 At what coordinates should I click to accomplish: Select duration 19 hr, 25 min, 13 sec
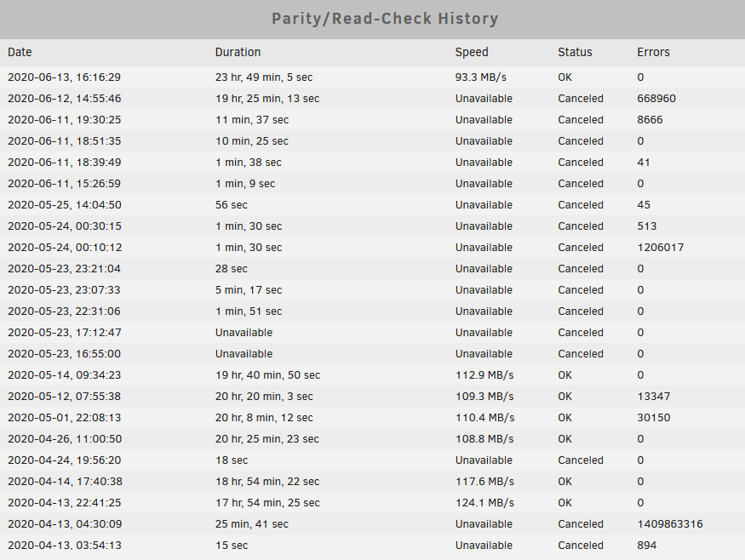[x=267, y=99]
